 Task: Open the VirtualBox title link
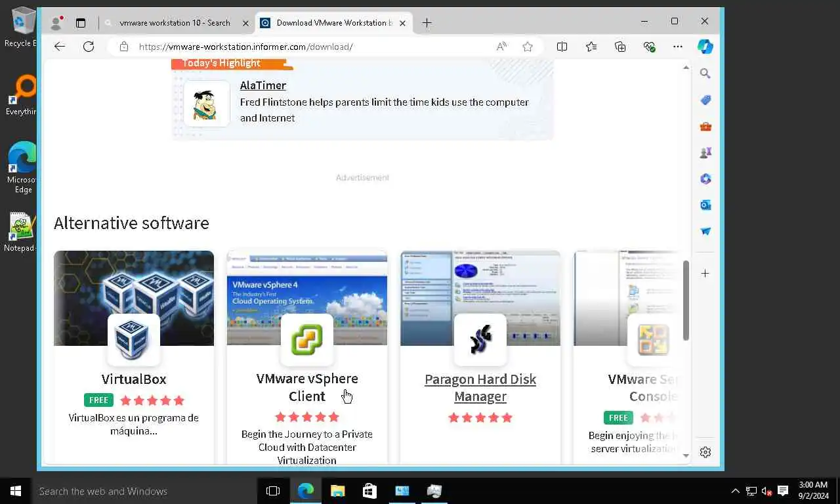point(134,379)
